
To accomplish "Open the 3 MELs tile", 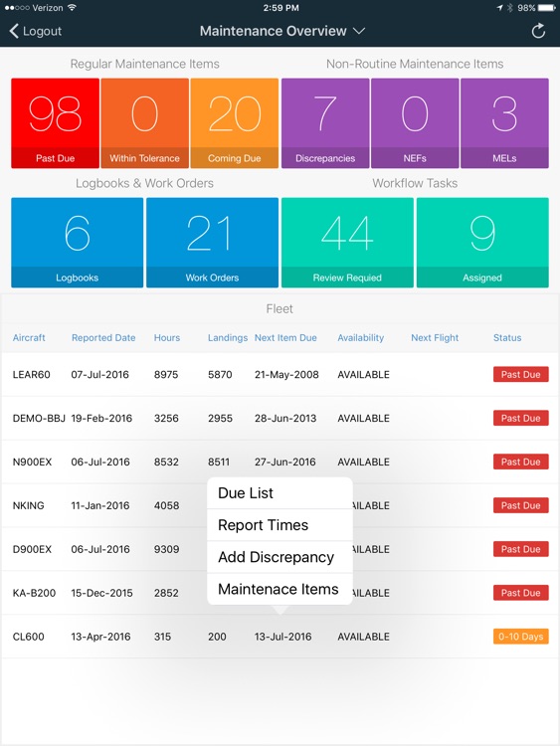I will tap(505, 123).
